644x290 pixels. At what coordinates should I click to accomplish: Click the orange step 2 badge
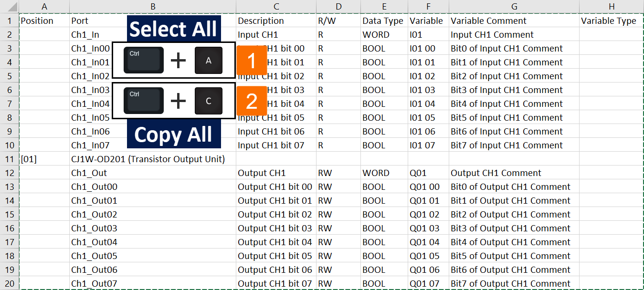point(252,100)
